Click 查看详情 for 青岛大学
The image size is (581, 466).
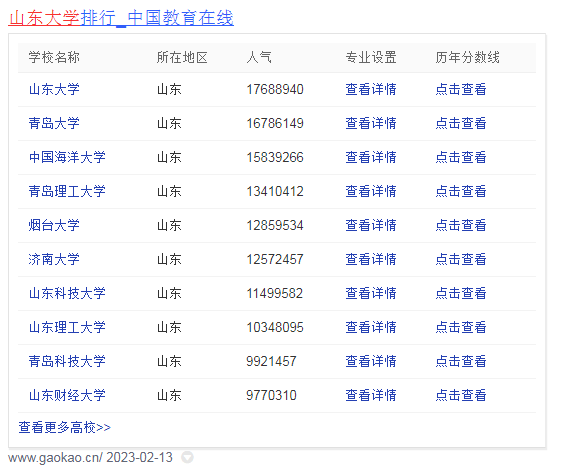(x=371, y=123)
